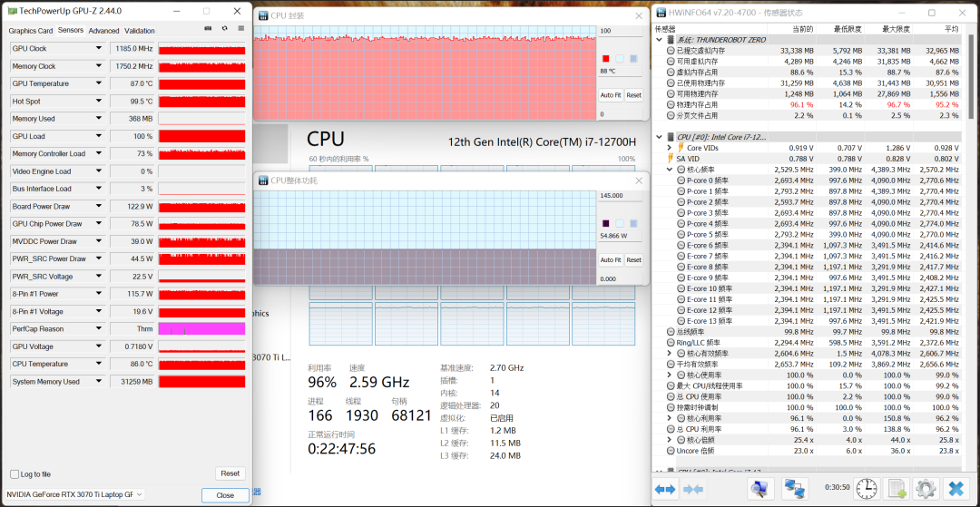The width and height of the screenshot is (980, 507).
Task: Click HWiNFO magnifier-over-monitor search icon
Action: pyautogui.click(x=760, y=488)
